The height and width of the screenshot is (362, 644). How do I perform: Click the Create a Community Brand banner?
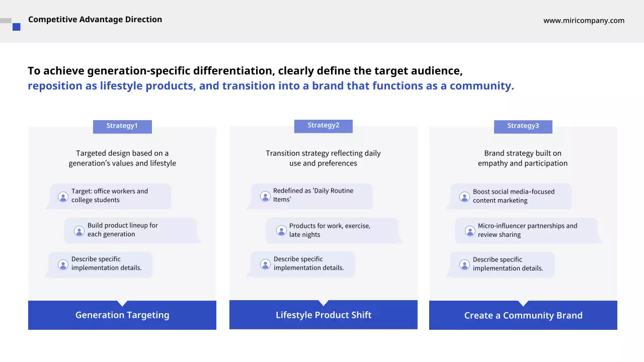523,316
